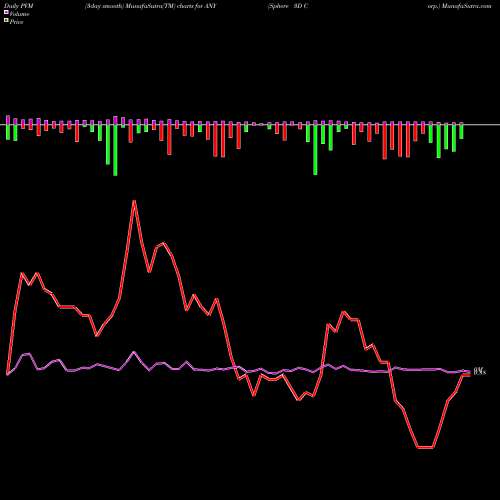
Task: Click the Price legend color swatch
Action: (x=6, y=21)
